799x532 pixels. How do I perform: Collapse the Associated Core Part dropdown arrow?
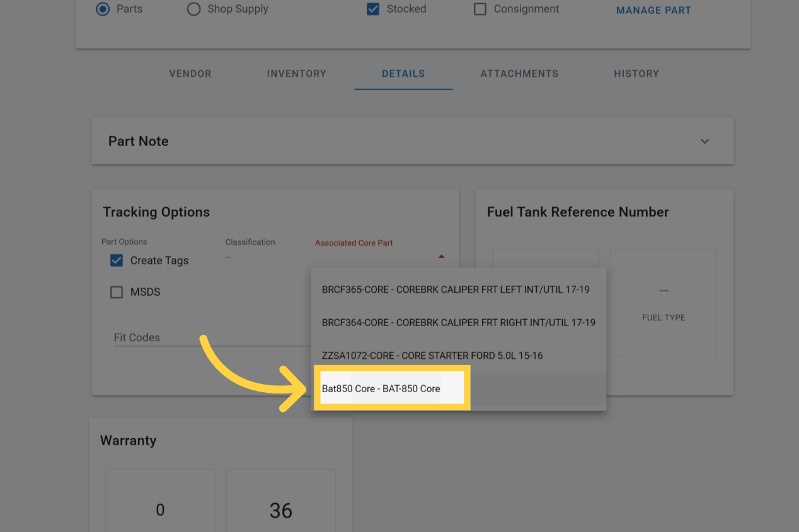click(x=441, y=257)
